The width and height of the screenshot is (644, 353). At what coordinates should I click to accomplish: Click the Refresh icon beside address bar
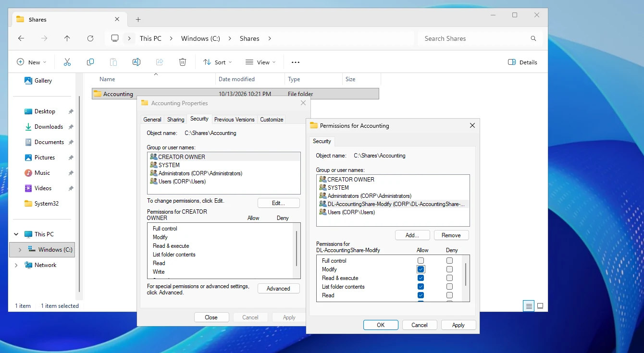(x=90, y=38)
